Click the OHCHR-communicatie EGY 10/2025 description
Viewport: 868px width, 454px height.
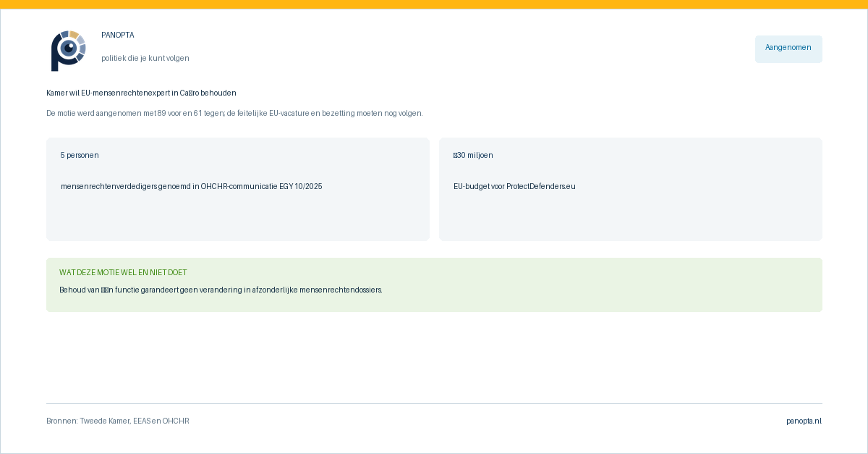(x=192, y=187)
